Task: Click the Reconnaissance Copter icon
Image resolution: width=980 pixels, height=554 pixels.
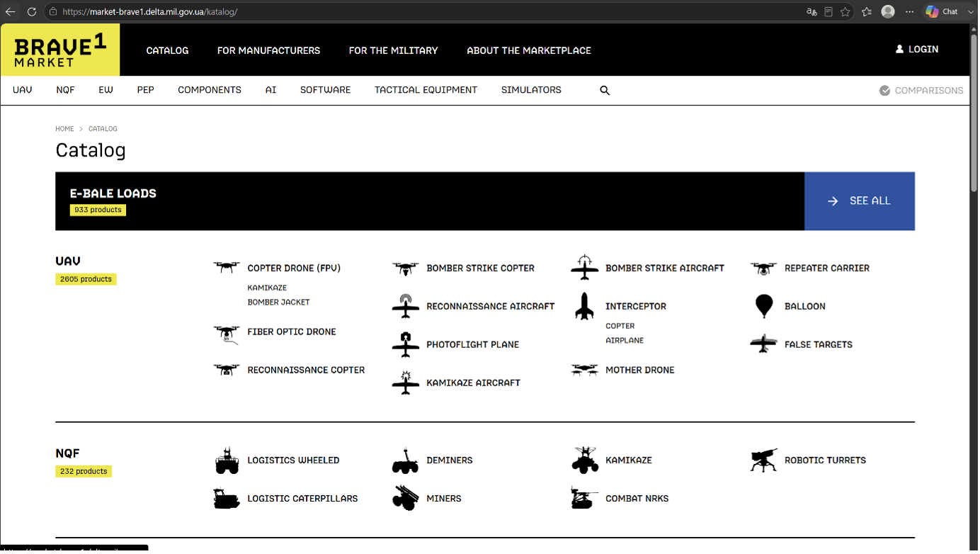Action: coord(227,370)
